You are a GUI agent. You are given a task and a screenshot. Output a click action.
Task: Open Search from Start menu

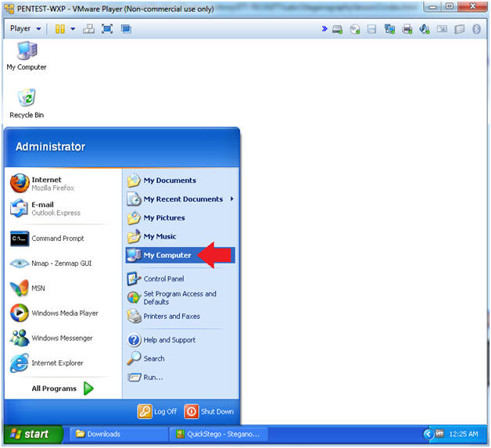pyautogui.click(x=180, y=358)
